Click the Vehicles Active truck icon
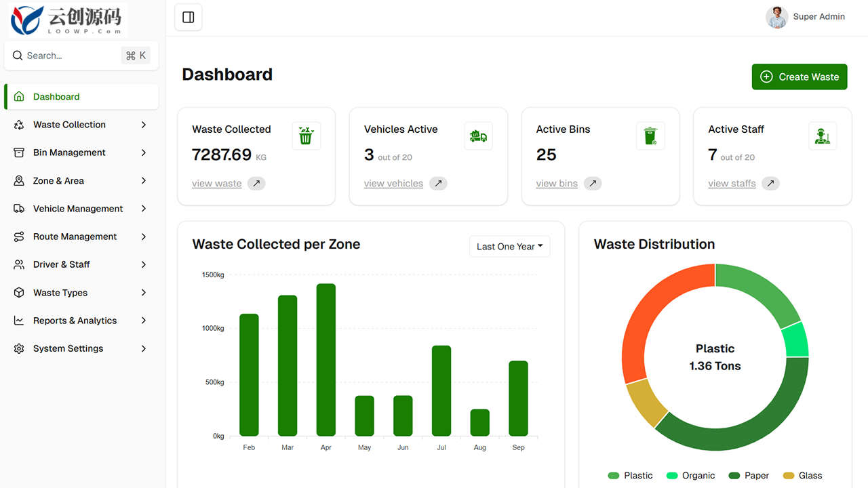This screenshot has height=488, width=868. (x=478, y=136)
